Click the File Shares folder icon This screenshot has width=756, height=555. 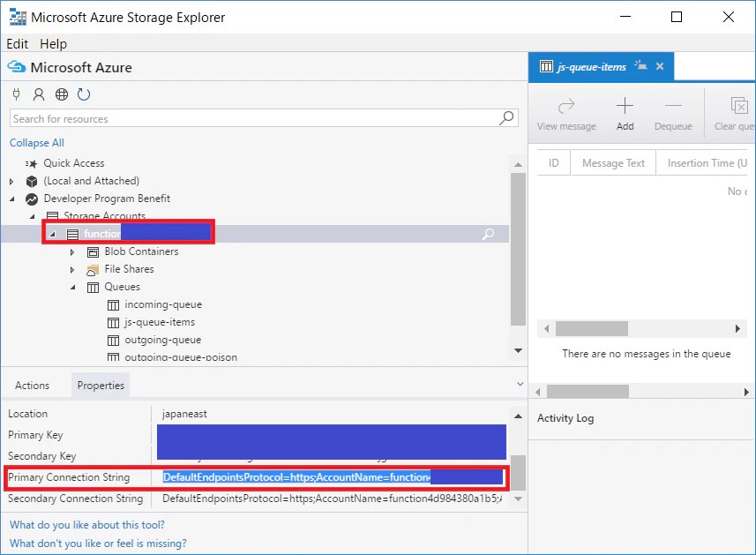93,270
